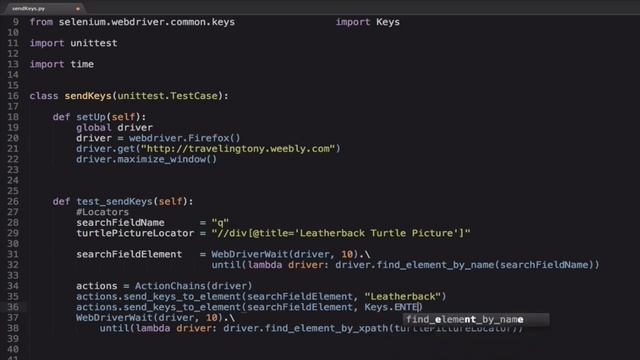Click 'Keys.ENTE' at the cursor on line 36
This screenshot has height=360, width=640.
pyautogui.click(x=392, y=307)
